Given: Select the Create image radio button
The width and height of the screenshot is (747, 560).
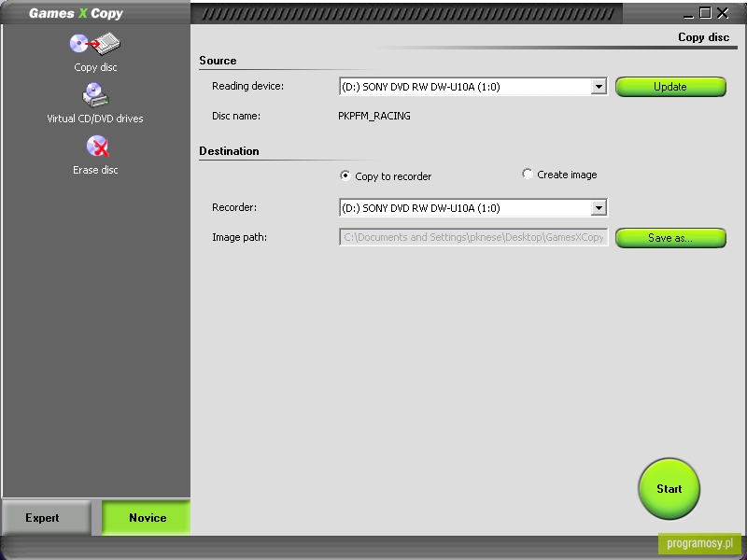Looking at the screenshot, I should click(527, 175).
